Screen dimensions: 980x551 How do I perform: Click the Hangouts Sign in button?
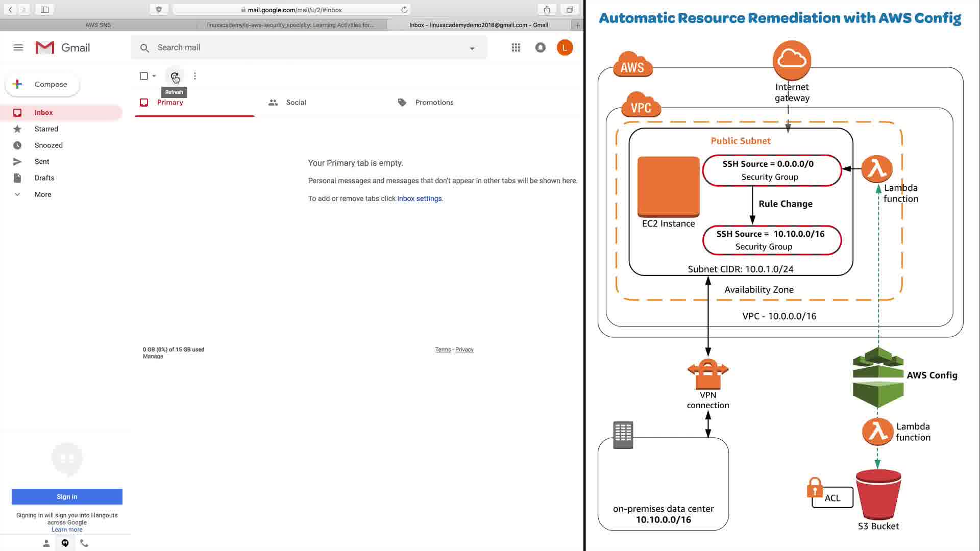point(67,496)
